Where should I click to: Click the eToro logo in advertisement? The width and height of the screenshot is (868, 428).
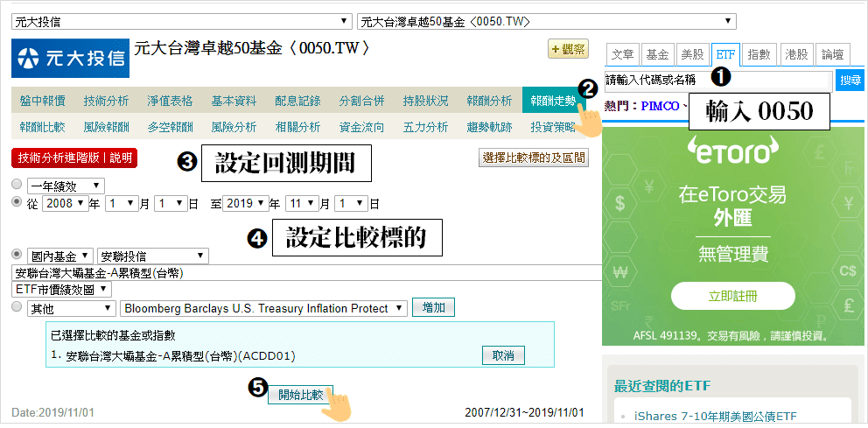coord(729,151)
